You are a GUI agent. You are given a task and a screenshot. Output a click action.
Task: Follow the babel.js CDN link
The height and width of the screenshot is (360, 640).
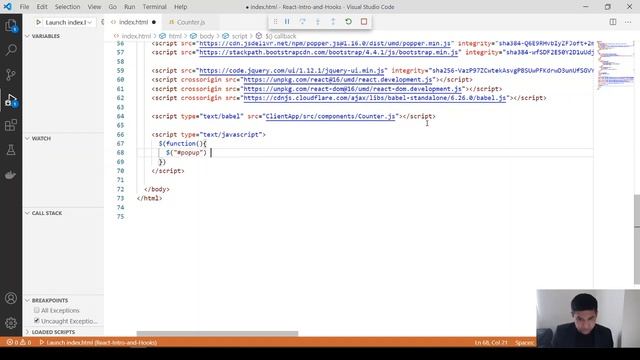pyautogui.click(x=375, y=98)
